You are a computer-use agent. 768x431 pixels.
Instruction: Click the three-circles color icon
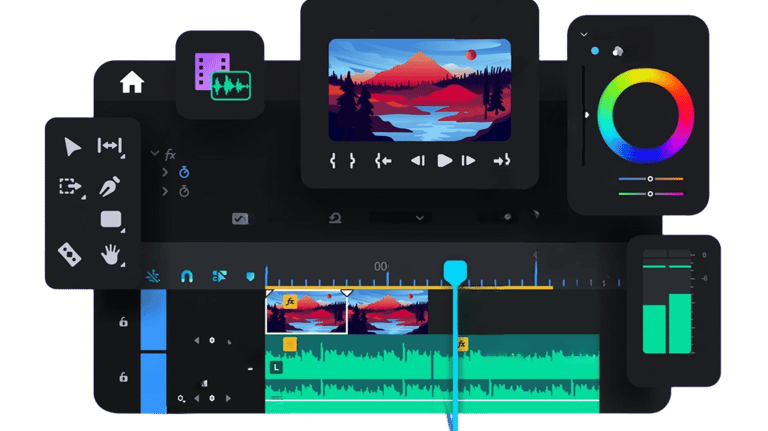pyautogui.click(x=618, y=51)
